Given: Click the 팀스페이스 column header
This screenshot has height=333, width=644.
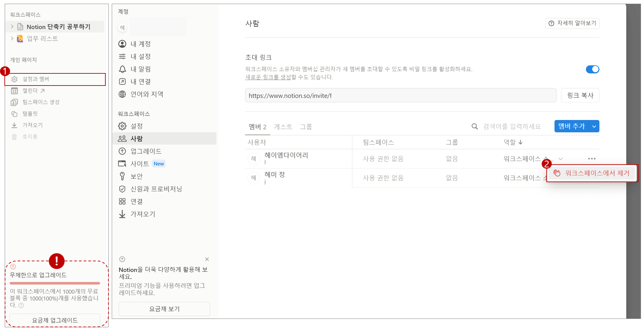Looking at the screenshot, I should tap(378, 142).
